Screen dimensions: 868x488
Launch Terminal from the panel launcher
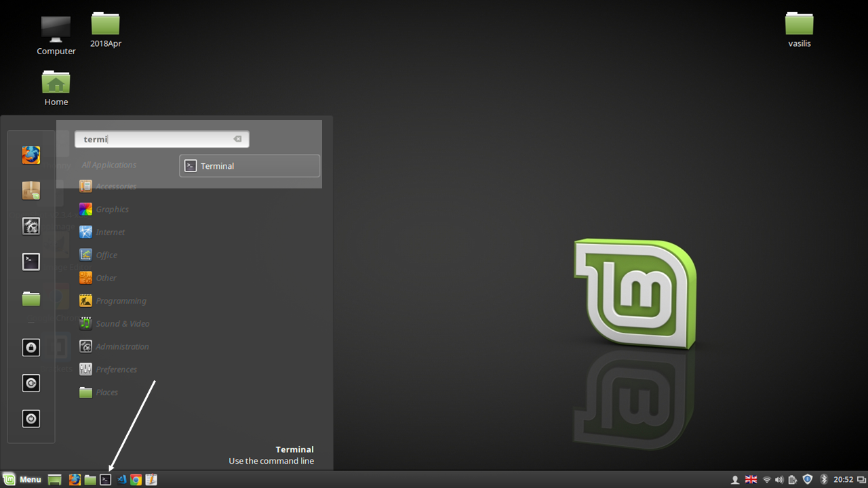point(105,479)
